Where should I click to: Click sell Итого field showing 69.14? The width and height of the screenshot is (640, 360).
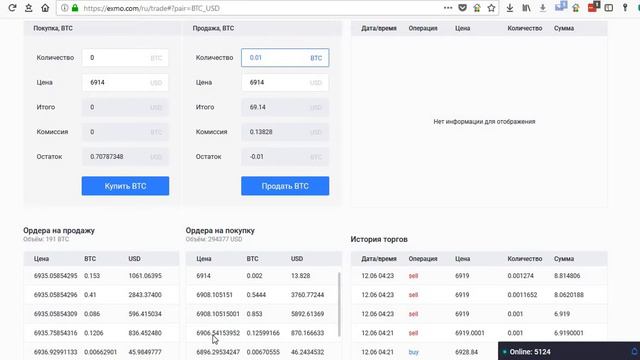285,107
